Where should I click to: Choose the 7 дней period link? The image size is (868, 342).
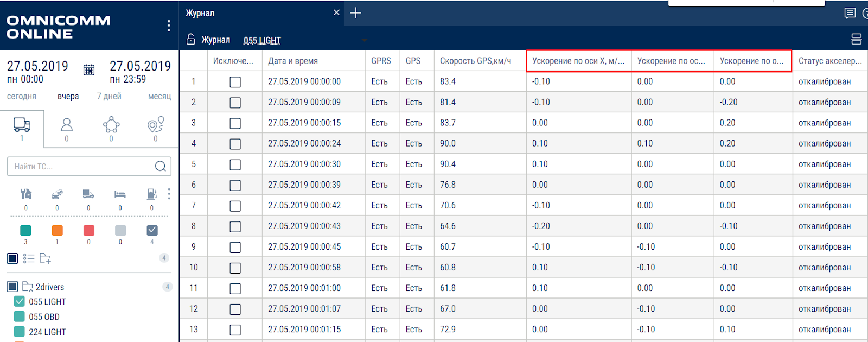coord(109,96)
